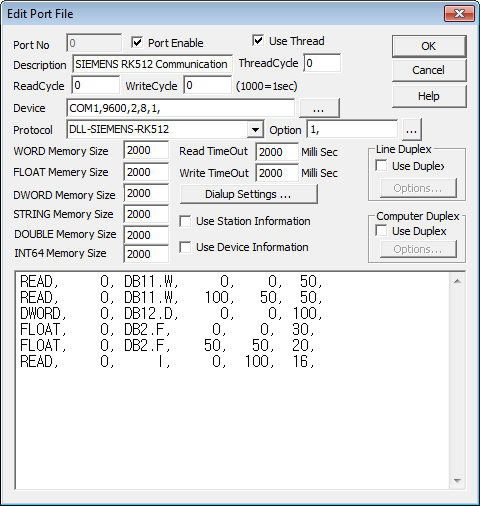Click the Line Duplex Options button
480x506 pixels.
(418, 188)
